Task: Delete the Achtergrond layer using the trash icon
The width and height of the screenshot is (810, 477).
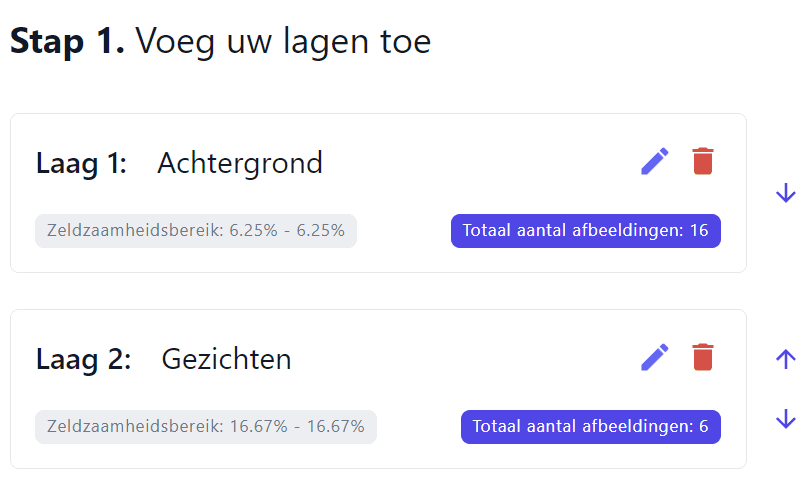Action: (703, 161)
